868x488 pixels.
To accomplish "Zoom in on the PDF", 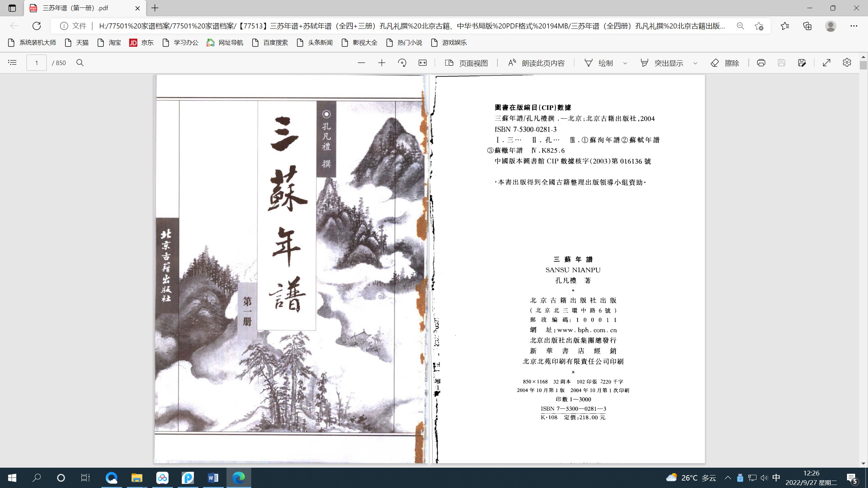I will (382, 63).
